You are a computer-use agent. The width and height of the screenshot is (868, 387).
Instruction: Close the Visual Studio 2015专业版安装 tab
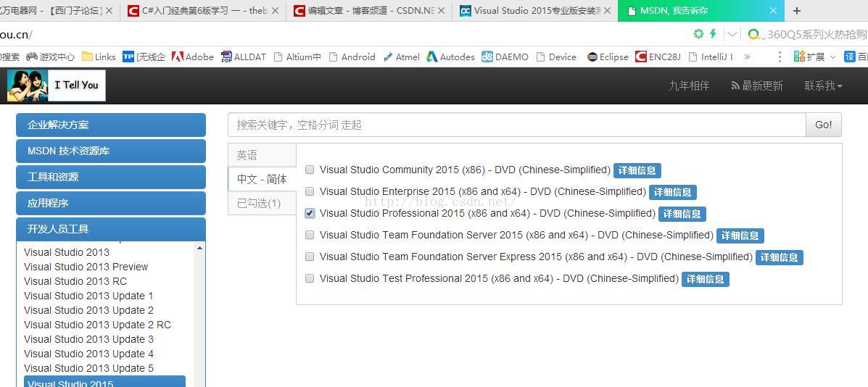(x=607, y=10)
